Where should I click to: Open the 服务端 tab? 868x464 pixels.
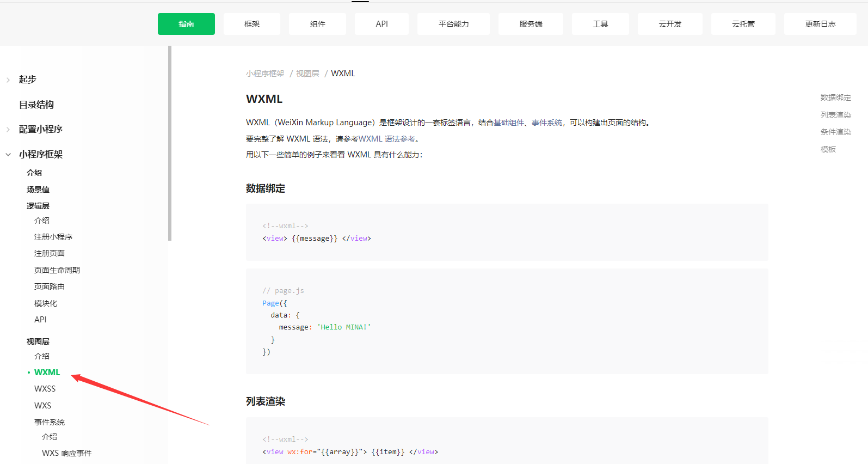point(531,24)
